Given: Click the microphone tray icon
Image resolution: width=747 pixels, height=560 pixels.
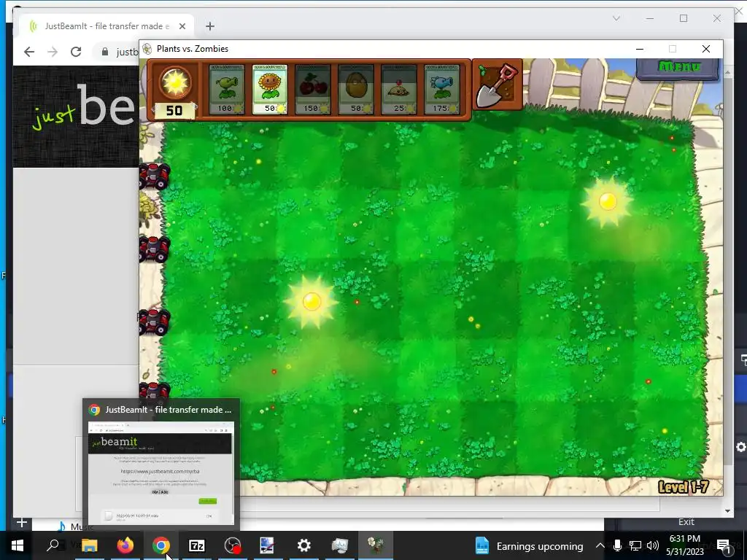Looking at the screenshot, I should (617, 545).
